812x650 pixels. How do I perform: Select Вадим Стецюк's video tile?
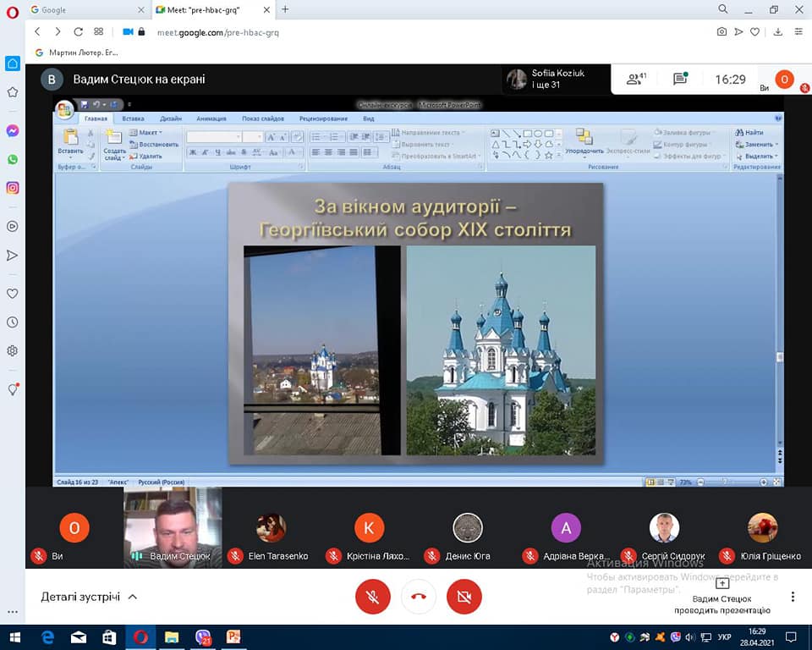point(173,525)
